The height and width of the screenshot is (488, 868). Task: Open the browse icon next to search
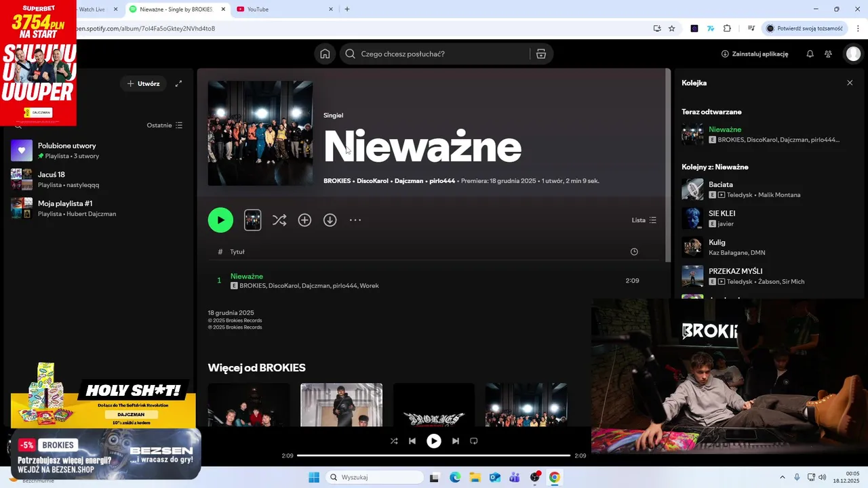[x=540, y=54]
